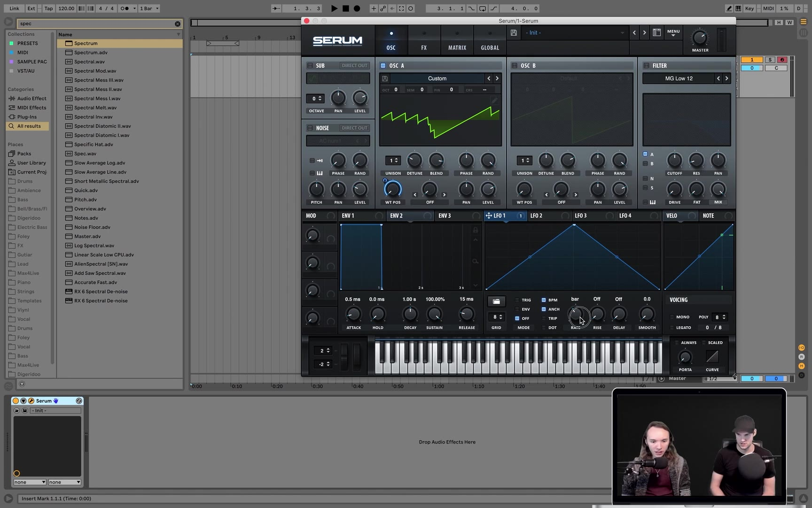Click the loop switch icon
This screenshot has width=812, height=508.
tap(483, 8)
